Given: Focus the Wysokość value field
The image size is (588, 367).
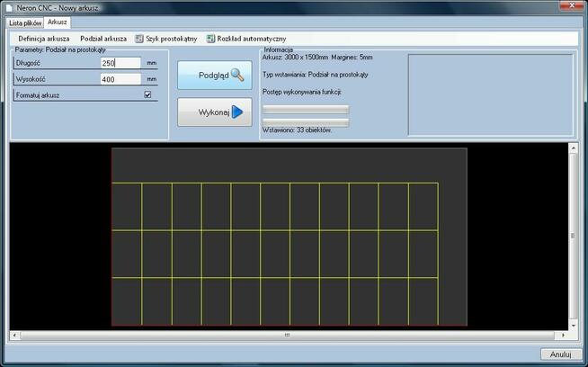Looking at the screenshot, I should point(120,79).
